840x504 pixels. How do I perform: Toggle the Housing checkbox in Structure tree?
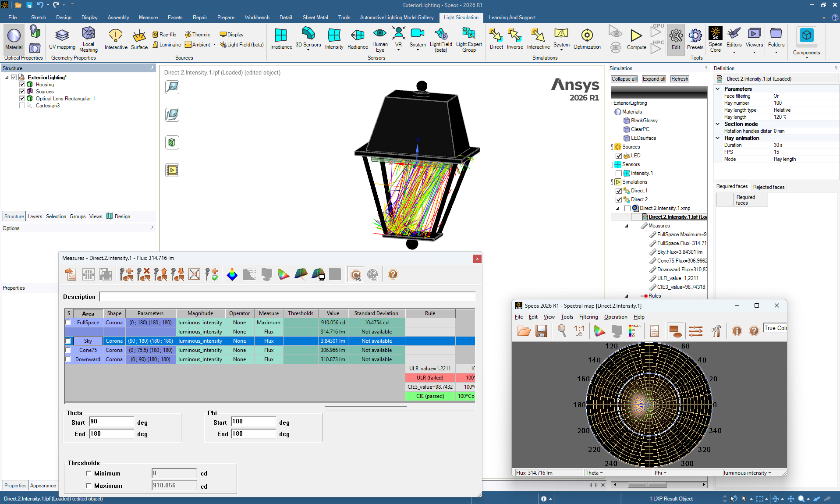click(x=22, y=85)
